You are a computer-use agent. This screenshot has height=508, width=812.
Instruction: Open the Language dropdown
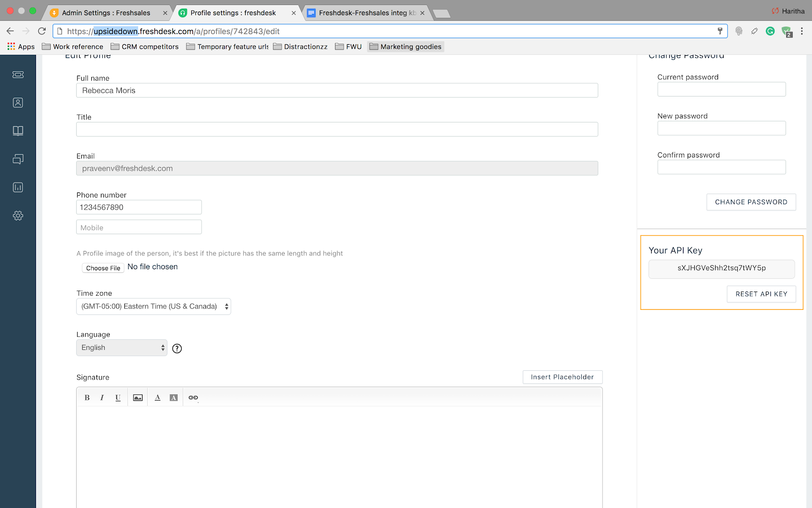122,348
